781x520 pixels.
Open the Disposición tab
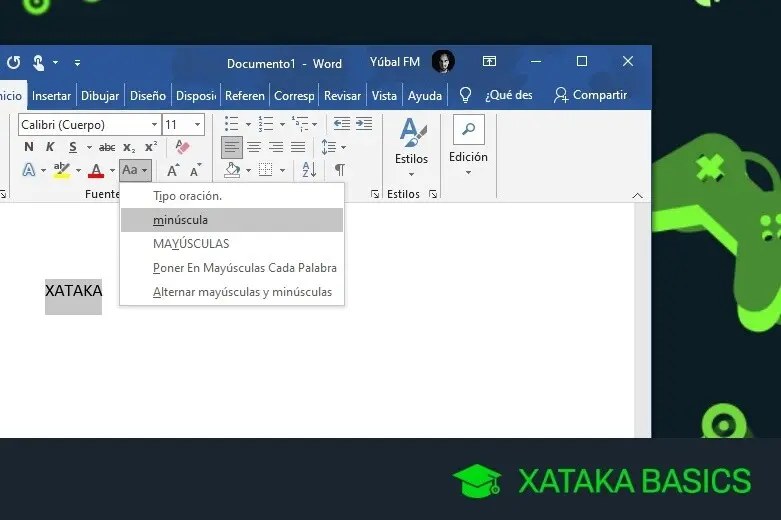tap(196, 96)
